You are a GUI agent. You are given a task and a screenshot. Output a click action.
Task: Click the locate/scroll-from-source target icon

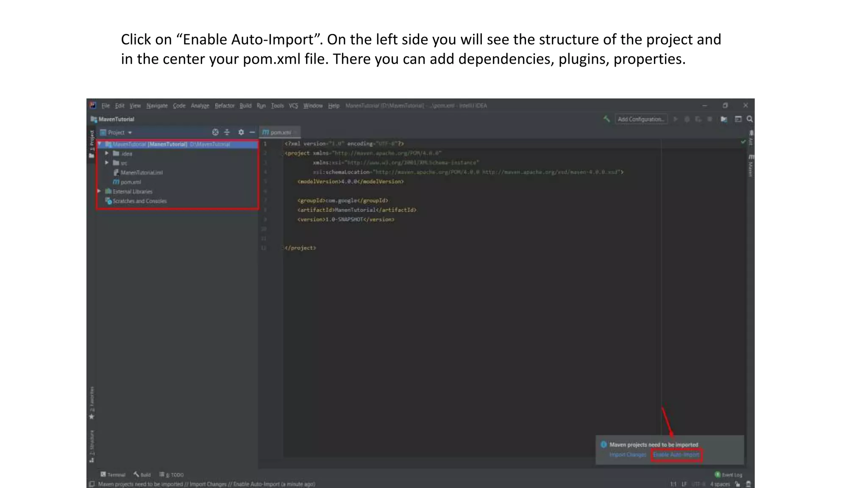pyautogui.click(x=215, y=132)
